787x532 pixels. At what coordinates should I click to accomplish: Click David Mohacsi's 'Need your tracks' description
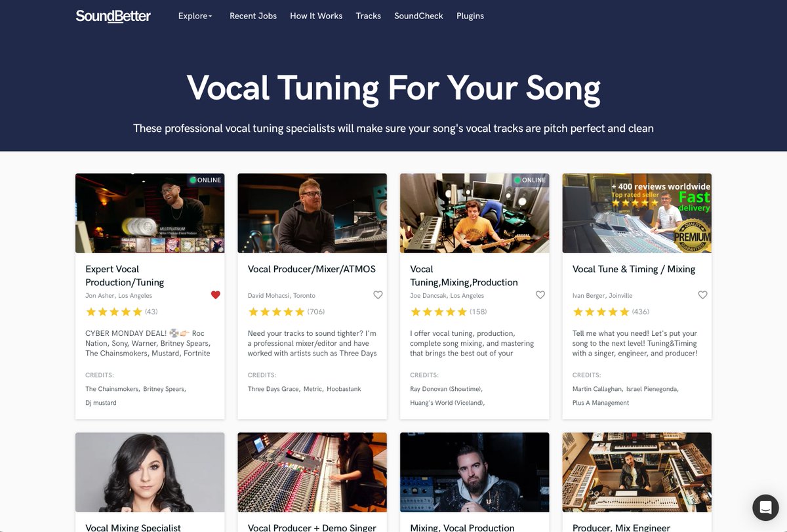pos(312,343)
